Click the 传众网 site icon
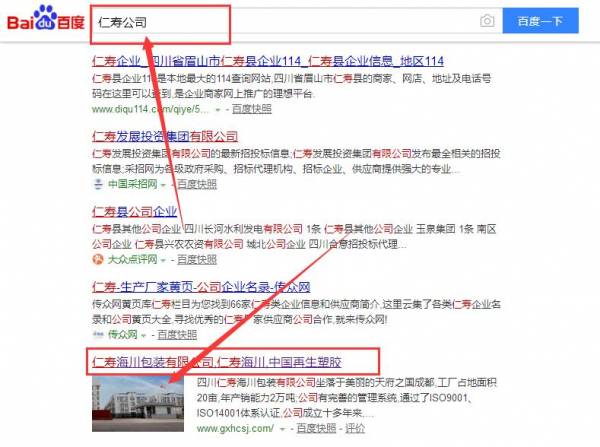This screenshot has width=600, height=447. tap(98, 335)
